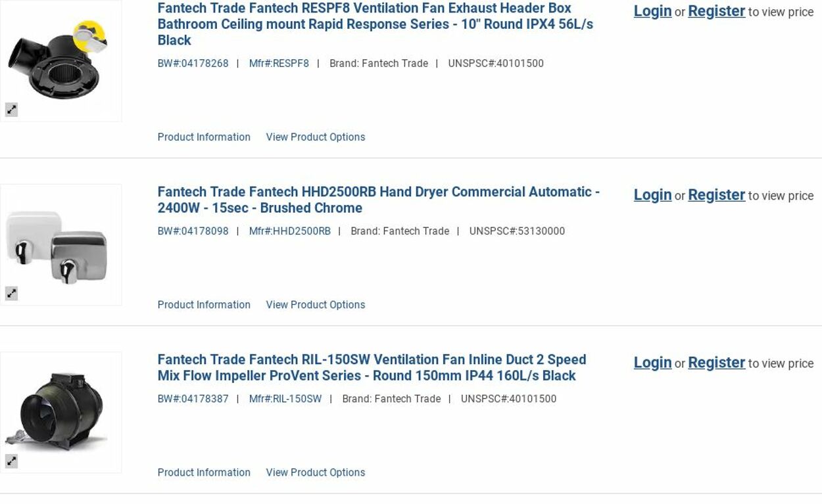822x504 pixels.
Task: View Product Options for the RESPF8 fan
Action: point(315,137)
